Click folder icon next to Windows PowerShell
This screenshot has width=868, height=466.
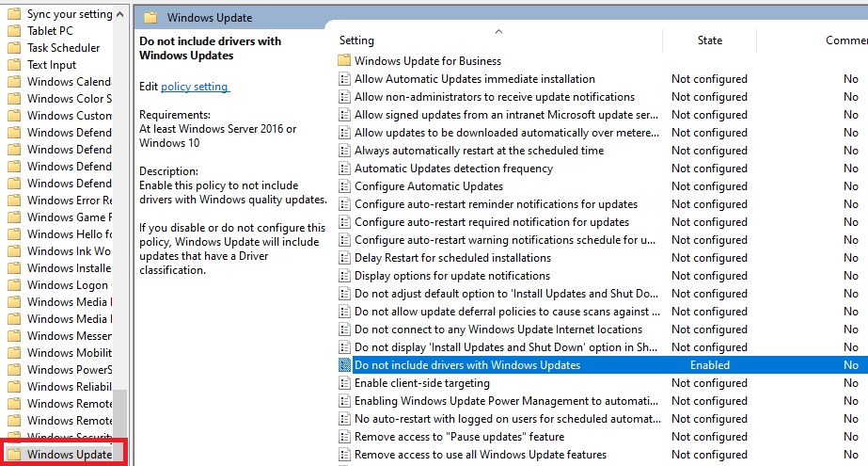pos(14,370)
